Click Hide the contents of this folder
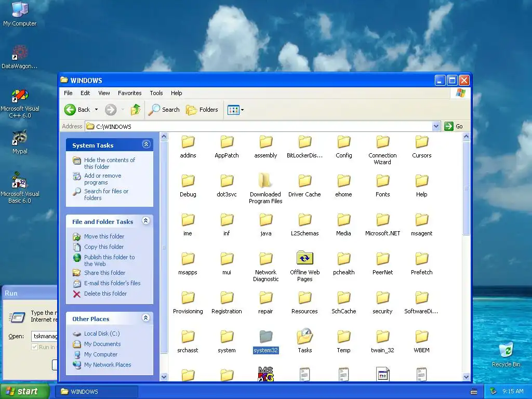The height and width of the screenshot is (399, 532). 109,163
